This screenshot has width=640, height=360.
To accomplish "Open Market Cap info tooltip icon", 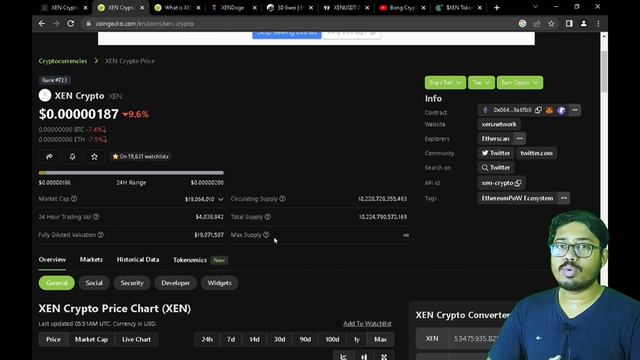I will pyautogui.click(x=74, y=199).
